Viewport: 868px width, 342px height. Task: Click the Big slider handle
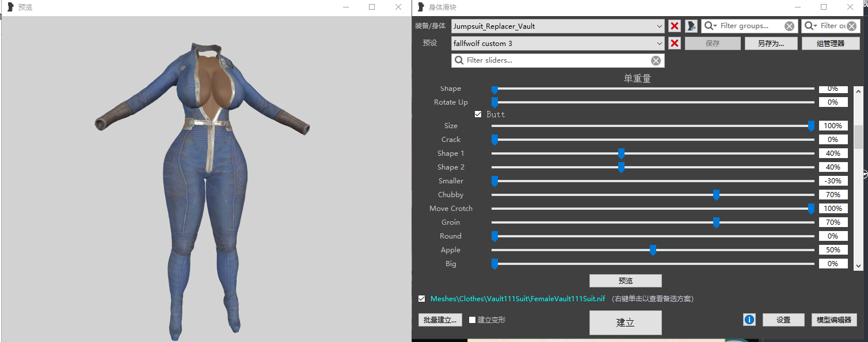click(494, 263)
